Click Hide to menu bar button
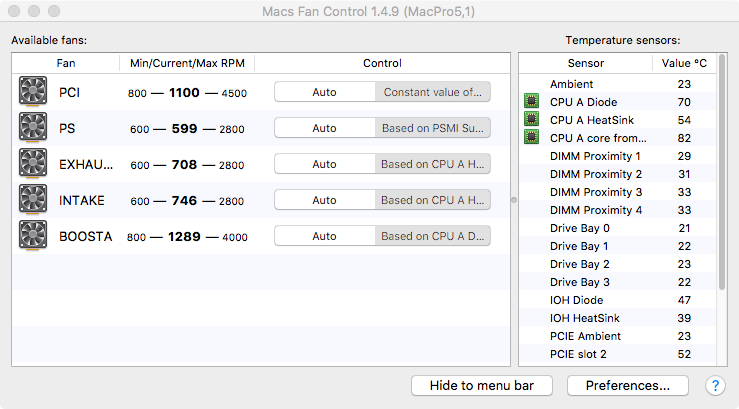739x409 pixels. [482, 385]
